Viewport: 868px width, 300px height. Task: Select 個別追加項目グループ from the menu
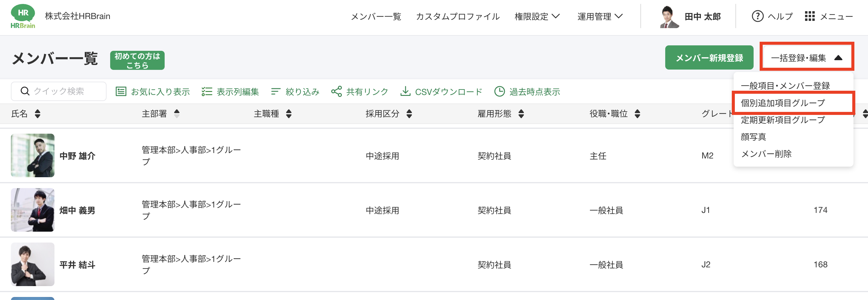pos(783,103)
